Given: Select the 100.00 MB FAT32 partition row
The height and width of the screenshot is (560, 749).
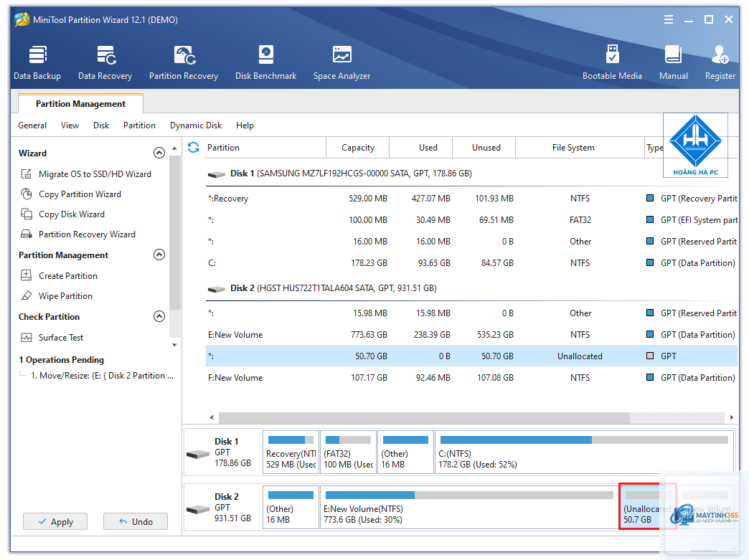Looking at the screenshot, I should (471, 220).
